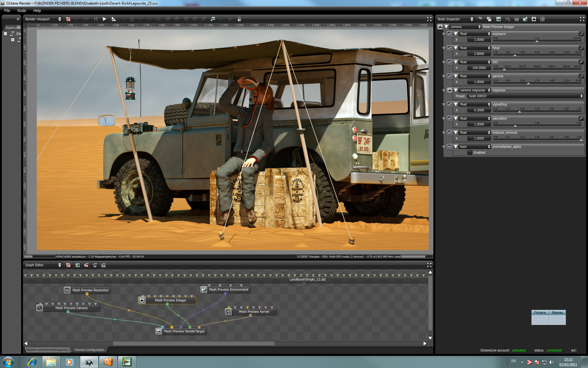Toggle saturation linear scale button

[x=581, y=118]
